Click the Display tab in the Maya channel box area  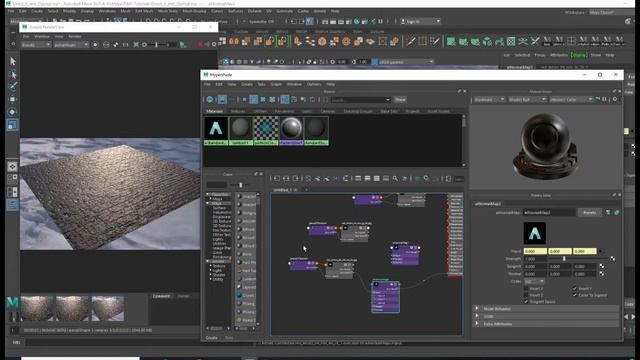coord(579,55)
